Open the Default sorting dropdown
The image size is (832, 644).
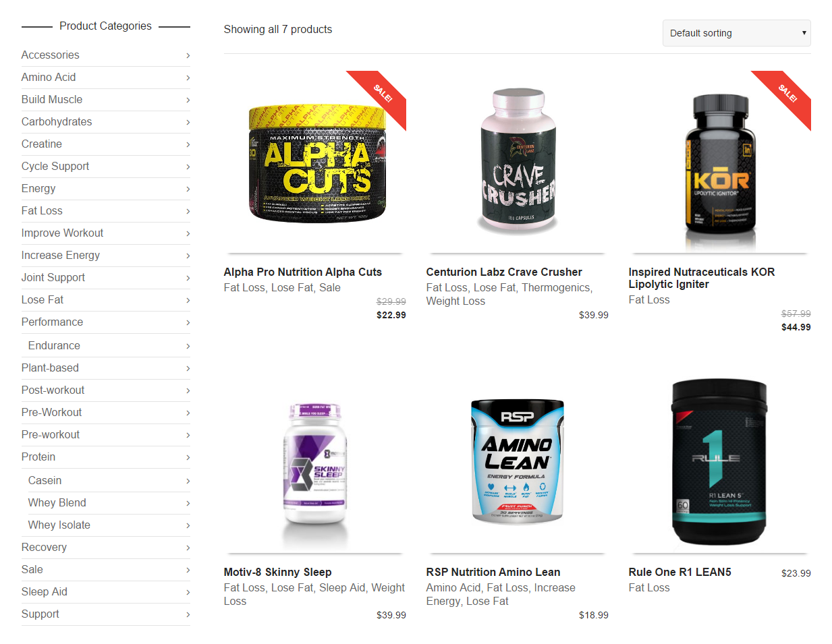click(736, 33)
